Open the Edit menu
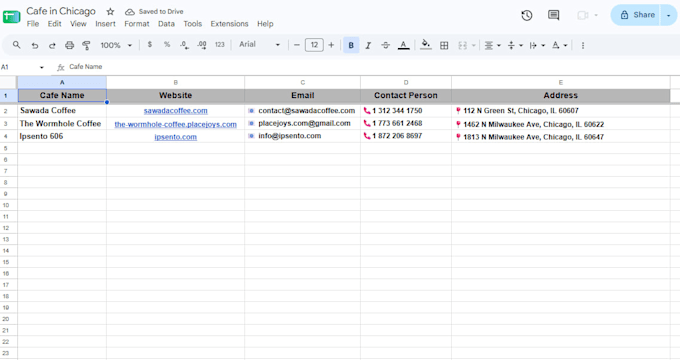This screenshot has width=680, height=360. tap(54, 24)
